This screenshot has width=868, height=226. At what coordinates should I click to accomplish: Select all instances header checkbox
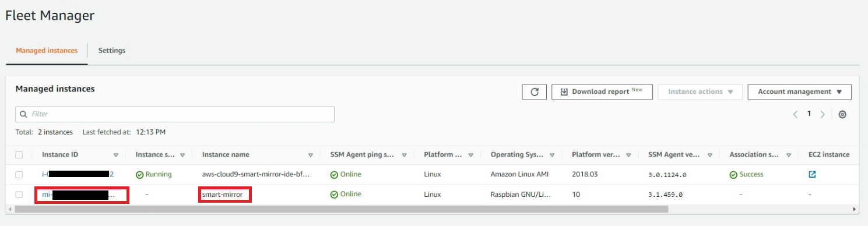tap(19, 155)
